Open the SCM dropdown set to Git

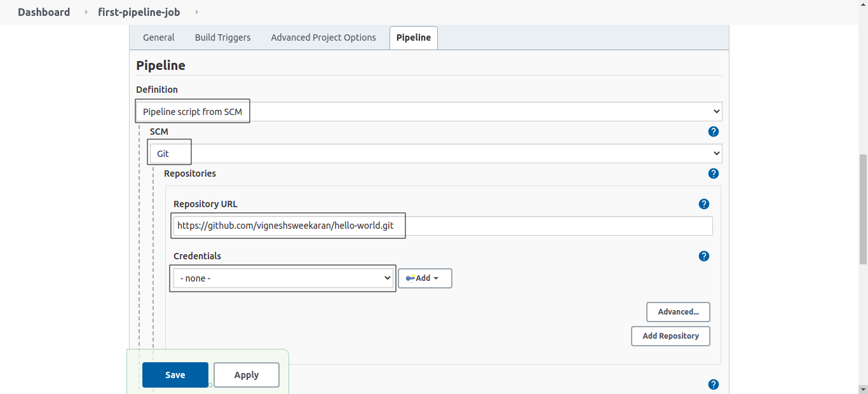(x=436, y=153)
